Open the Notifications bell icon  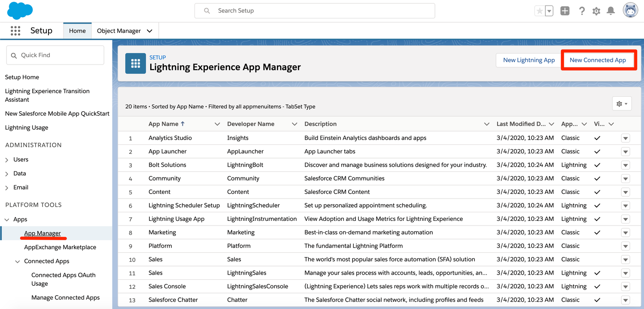click(x=611, y=11)
